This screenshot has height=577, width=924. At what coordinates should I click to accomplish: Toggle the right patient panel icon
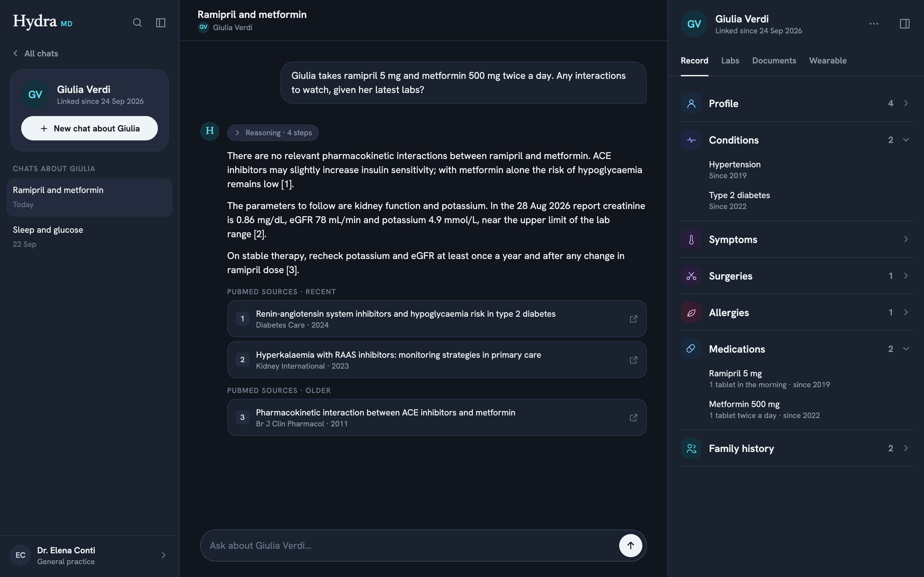coord(904,24)
